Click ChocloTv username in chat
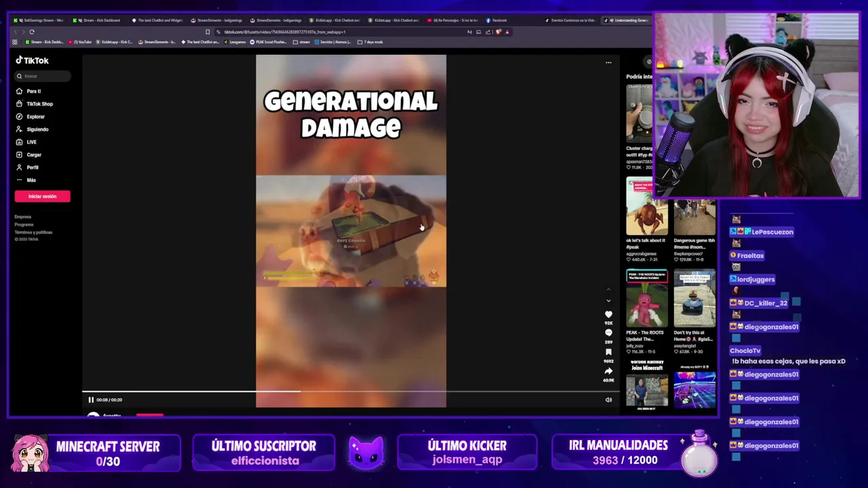This screenshot has height=488, width=868. (x=745, y=350)
